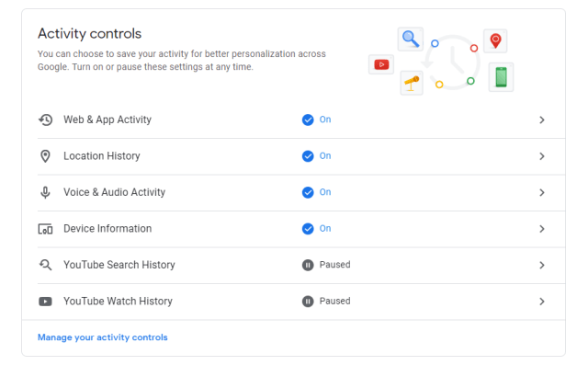Click the pause icon for YouTube Search History
Image resolution: width=588 pixels, height=365 pixels.
tap(308, 265)
